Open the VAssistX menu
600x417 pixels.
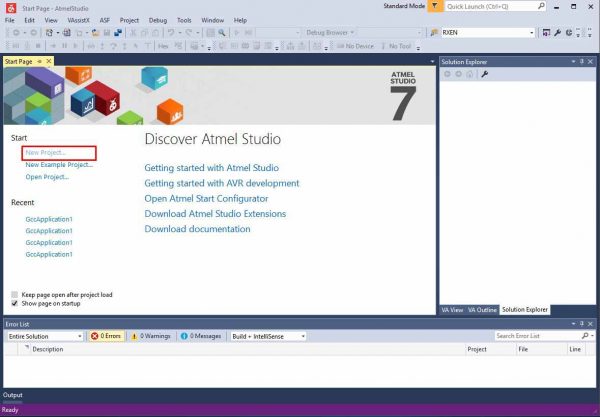click(78, 20)
